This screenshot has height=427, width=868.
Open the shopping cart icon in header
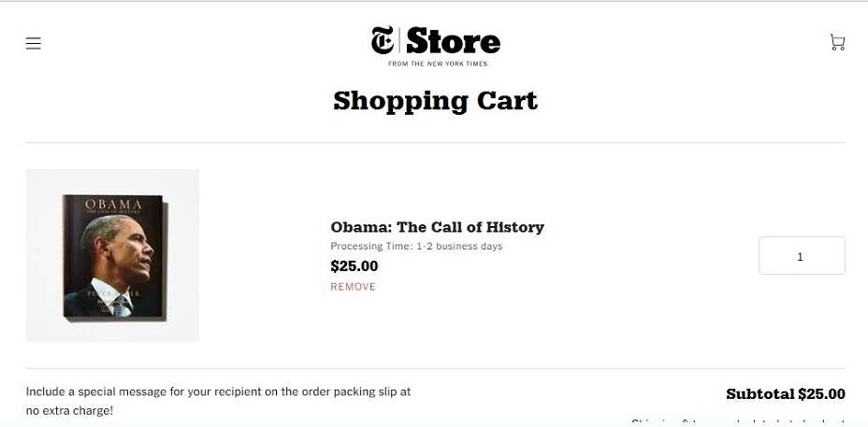tap(837, 43)
